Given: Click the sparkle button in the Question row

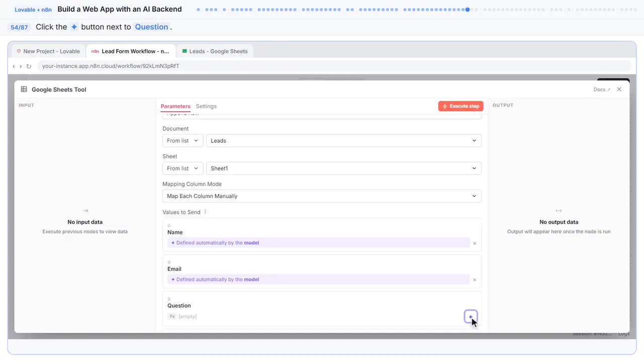Looking at the screenshot, I should click(470, 316).
